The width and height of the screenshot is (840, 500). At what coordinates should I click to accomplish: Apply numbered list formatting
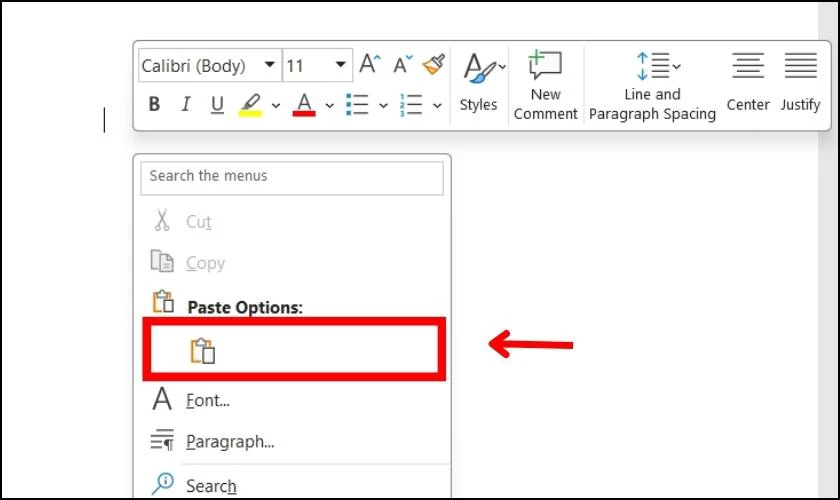[x=411, y=105]
